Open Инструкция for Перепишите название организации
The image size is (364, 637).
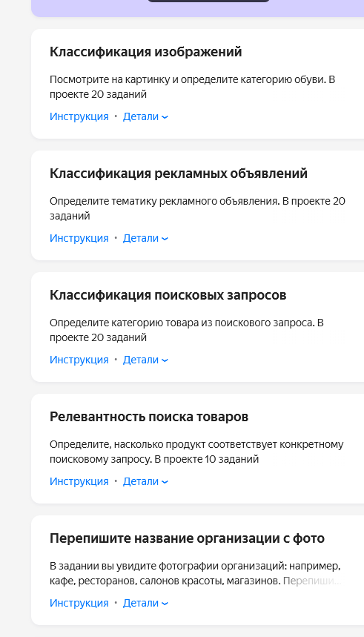79,604
